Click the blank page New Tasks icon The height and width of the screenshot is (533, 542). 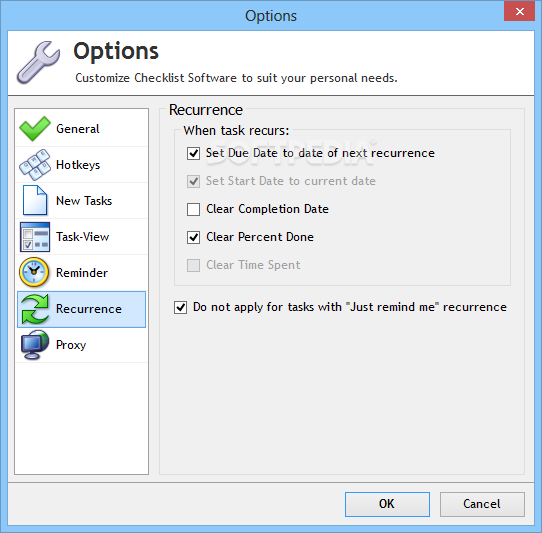click(x=35, y=200)
